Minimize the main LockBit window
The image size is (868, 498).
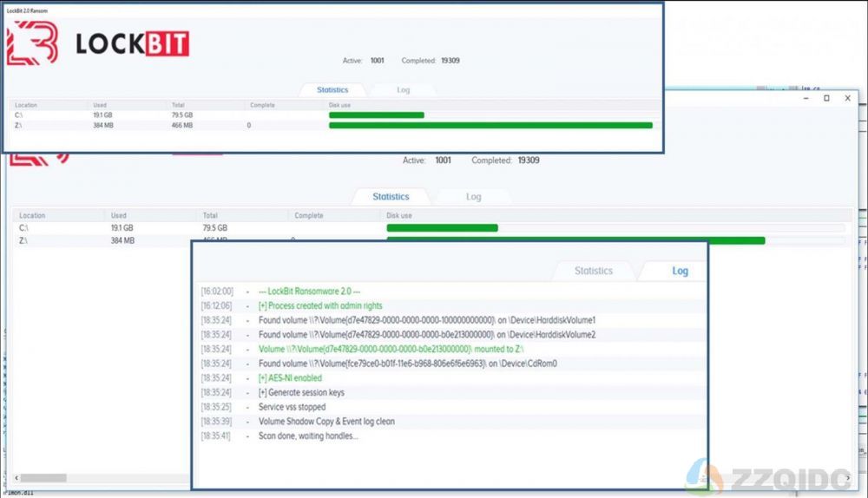(806, 98)
